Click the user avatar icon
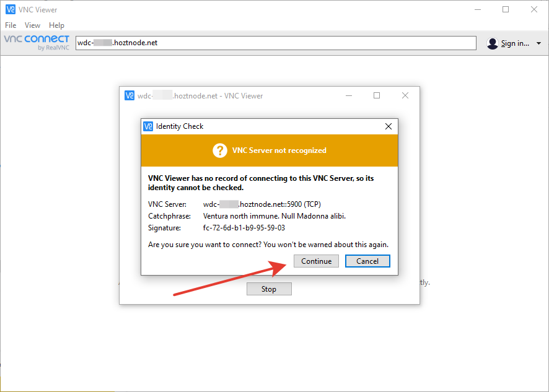Image resolution: width=549 pixels, height=392 pixels. 492,43
